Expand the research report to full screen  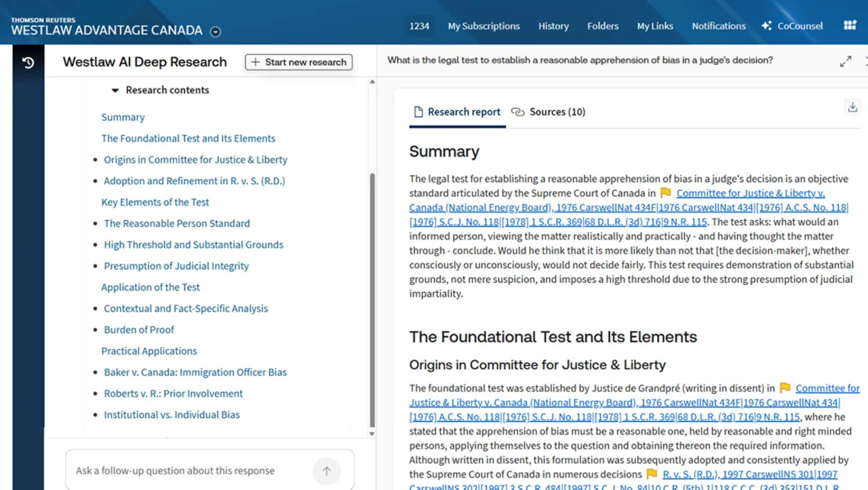846,62
